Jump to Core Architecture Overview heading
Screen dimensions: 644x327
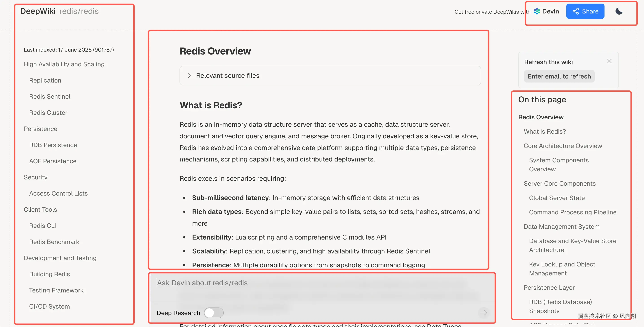coord(563,146)
